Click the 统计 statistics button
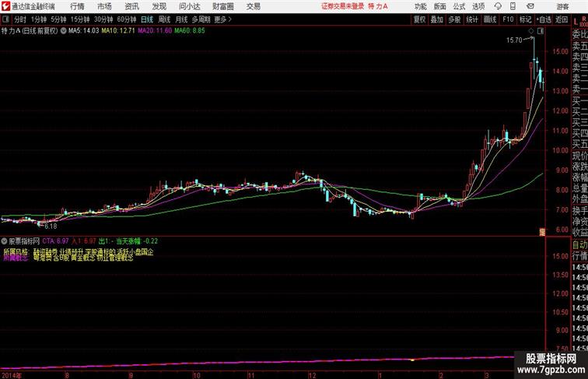588x379 pixels. [x=472, y=19]
